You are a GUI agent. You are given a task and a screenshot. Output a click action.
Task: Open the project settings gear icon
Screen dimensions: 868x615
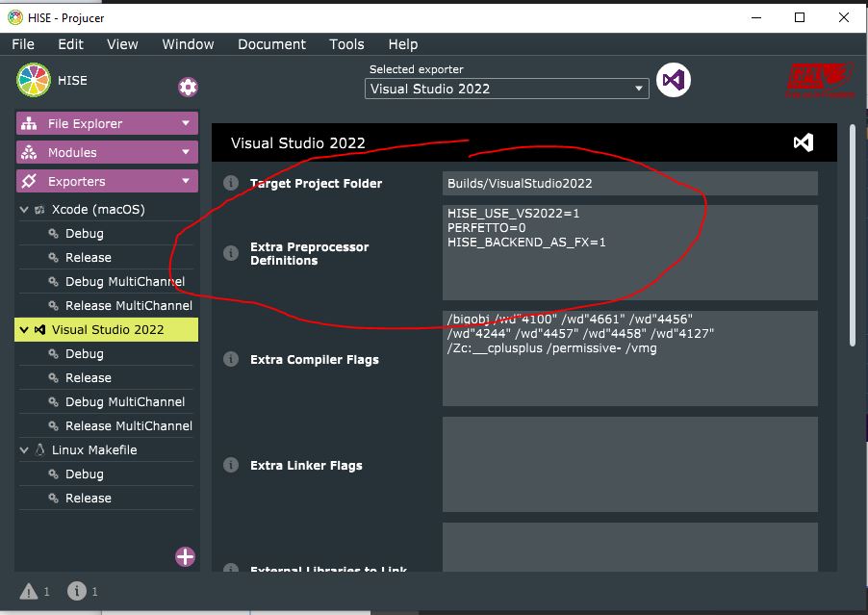[188, 87]
